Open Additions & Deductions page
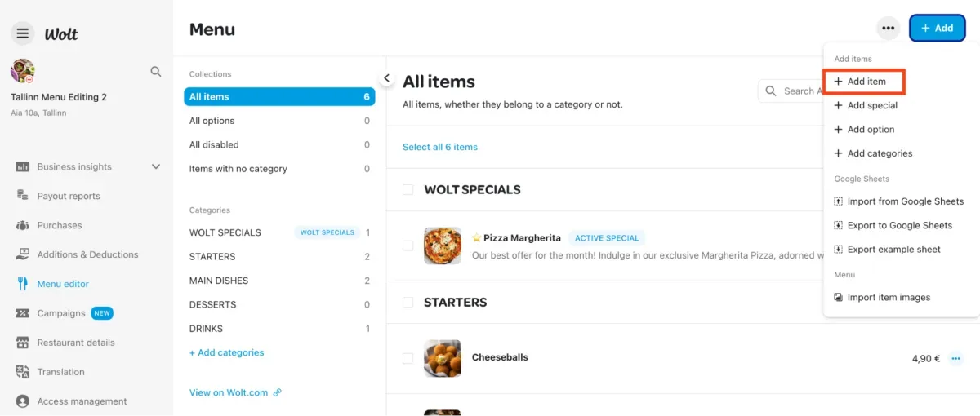The height and width of the screenshot is (416, 980). coord(87,254)
